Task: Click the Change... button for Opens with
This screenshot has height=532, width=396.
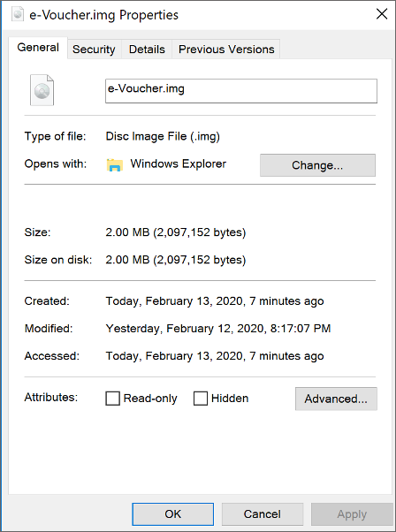Action: point(317,165)
